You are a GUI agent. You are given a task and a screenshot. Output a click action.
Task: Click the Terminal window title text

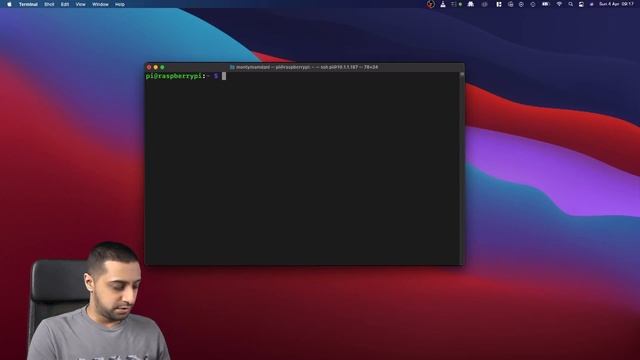[x=307, y=67]
